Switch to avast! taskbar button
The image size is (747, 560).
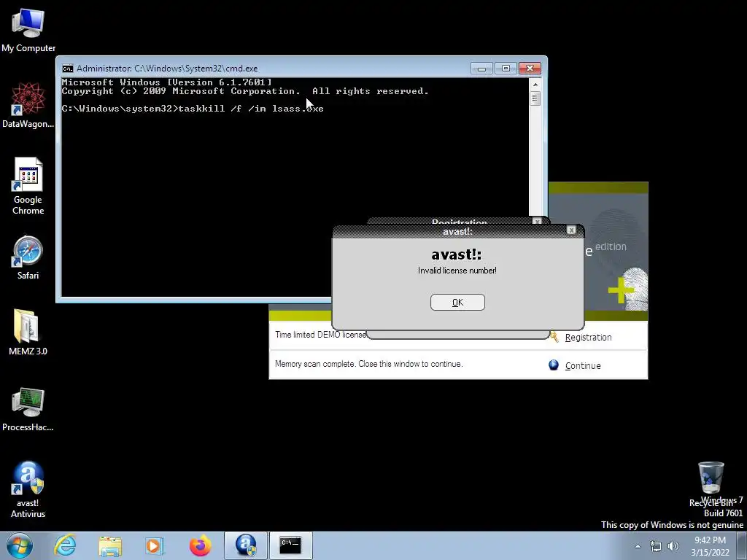pos(246,545)
